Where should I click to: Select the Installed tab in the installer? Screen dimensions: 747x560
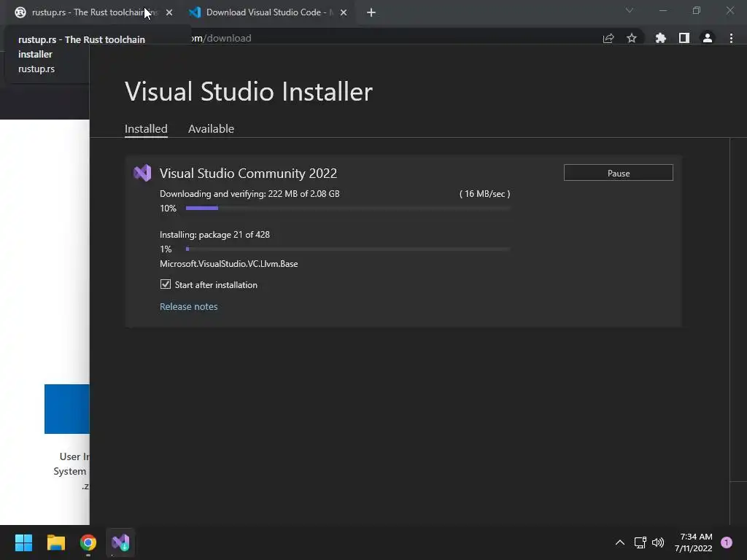[146, 128]
